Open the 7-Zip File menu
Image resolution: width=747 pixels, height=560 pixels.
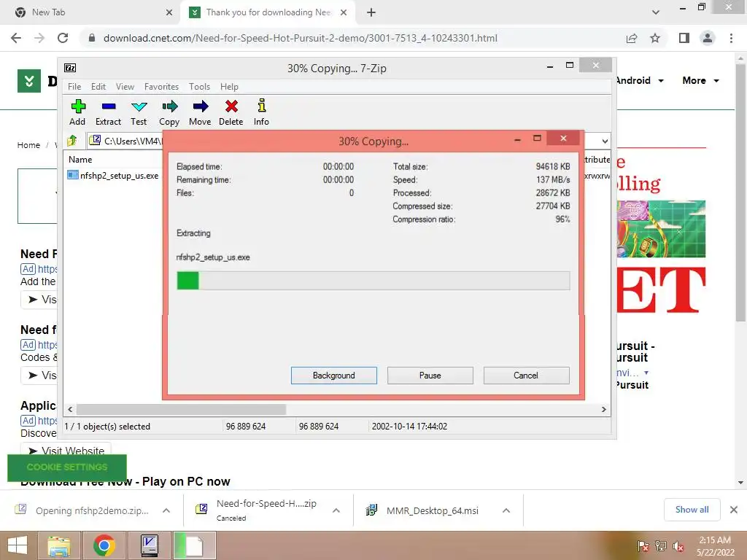tap(74, 87)
